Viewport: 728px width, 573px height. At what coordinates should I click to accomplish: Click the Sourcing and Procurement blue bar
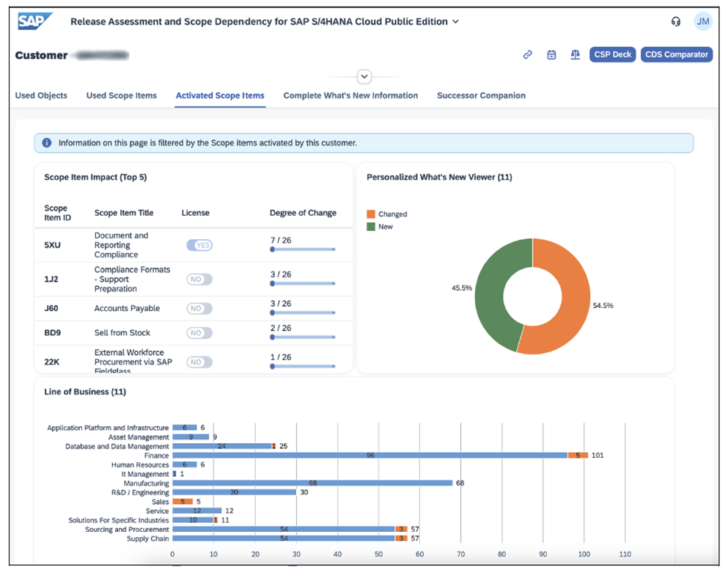[x=284, y=529]
